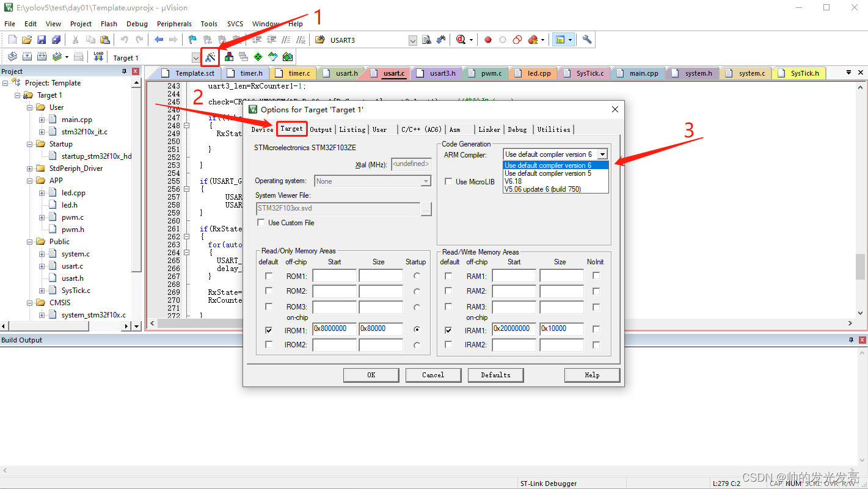Build target files using the Build icon
The image size is (868, 489).
coord(27,57)
